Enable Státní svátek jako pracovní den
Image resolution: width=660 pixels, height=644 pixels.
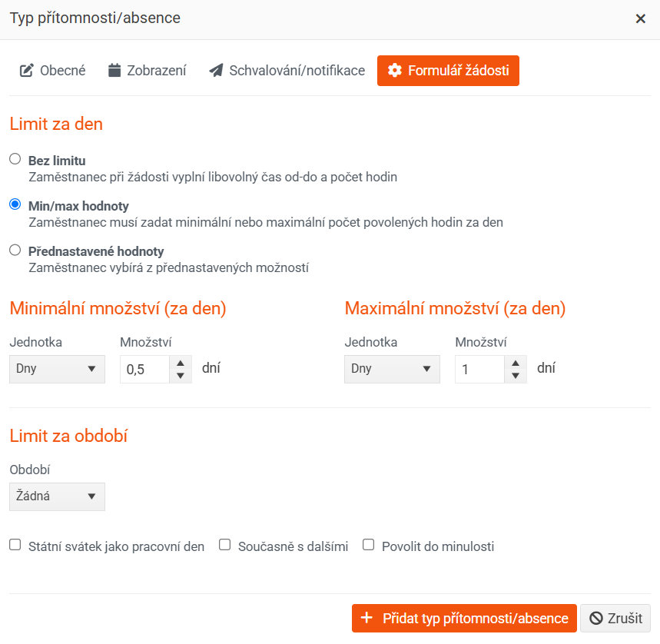click(x=15, y=545)
